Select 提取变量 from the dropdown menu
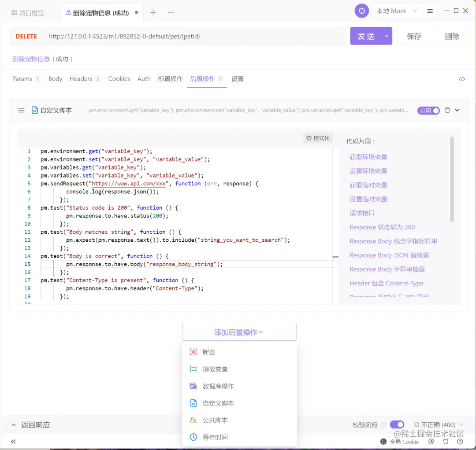Viewport: 476px width, 450px height. coord(239,369)
